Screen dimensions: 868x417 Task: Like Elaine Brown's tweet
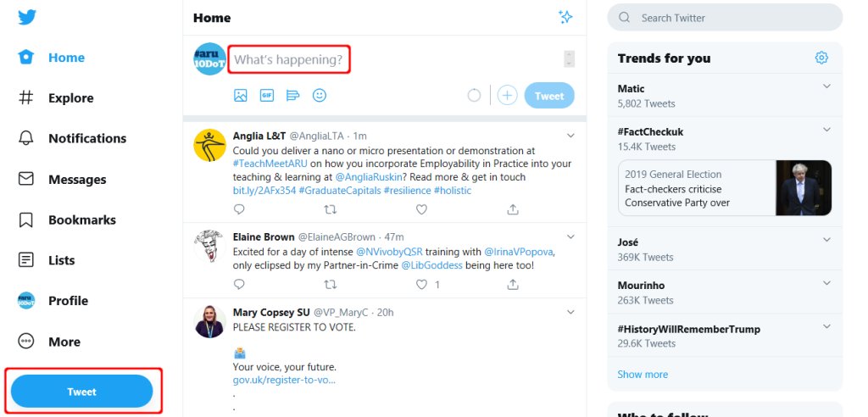click(x=422, y=284)
